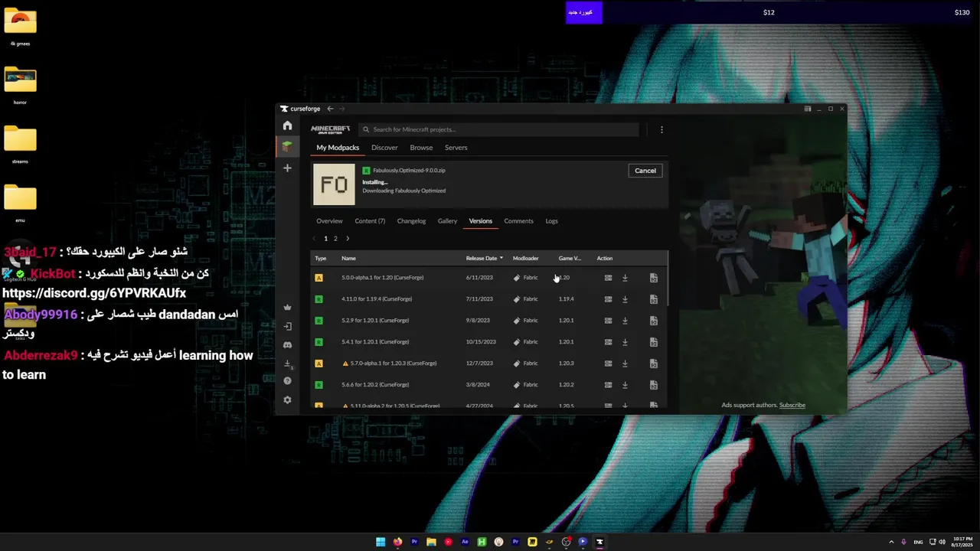Click the help question mark icon
Viewport: 980px width, 551px height.
(287, 381)
